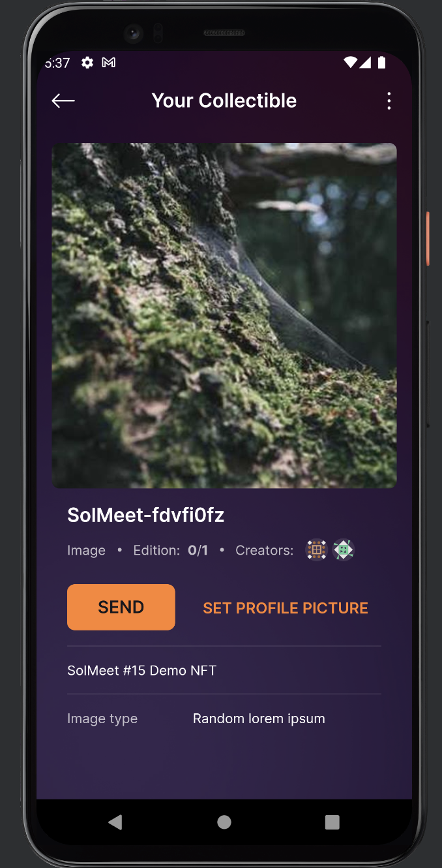
Task: Tap the second creator avatar icon
Action: (344, 550)
